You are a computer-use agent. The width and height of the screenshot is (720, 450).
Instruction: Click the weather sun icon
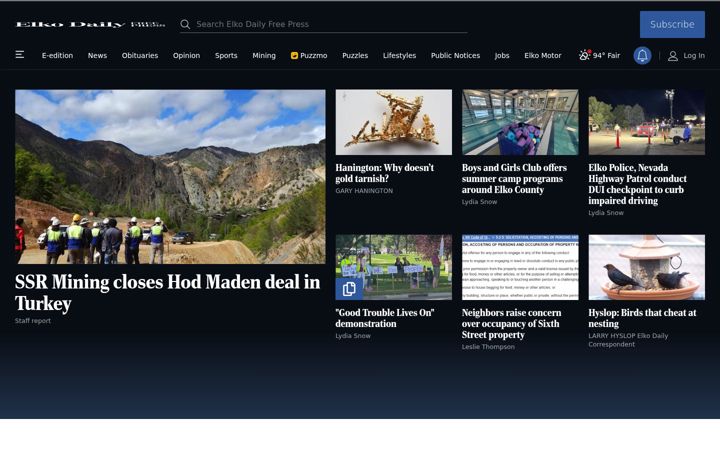pos(584,55)
